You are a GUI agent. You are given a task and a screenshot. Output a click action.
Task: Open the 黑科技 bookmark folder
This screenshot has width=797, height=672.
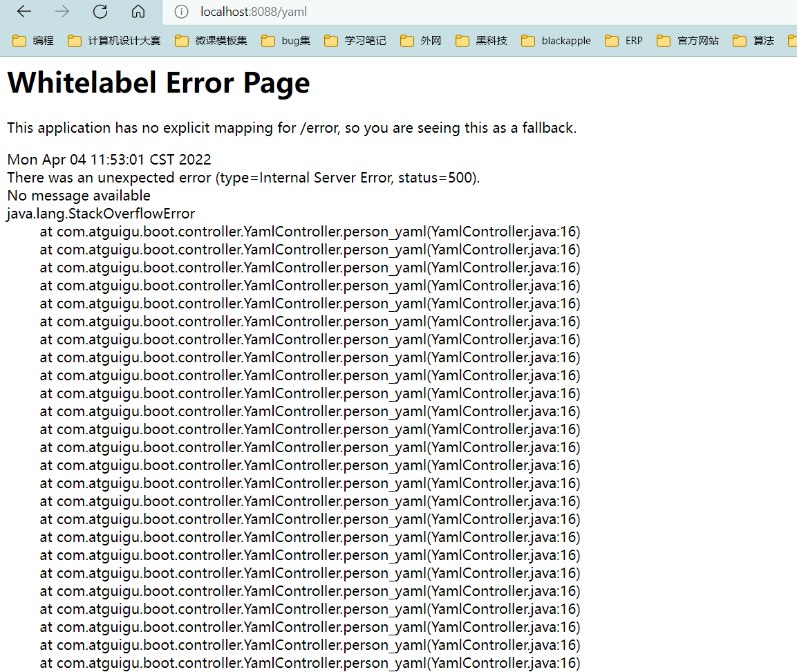(481, 41)
